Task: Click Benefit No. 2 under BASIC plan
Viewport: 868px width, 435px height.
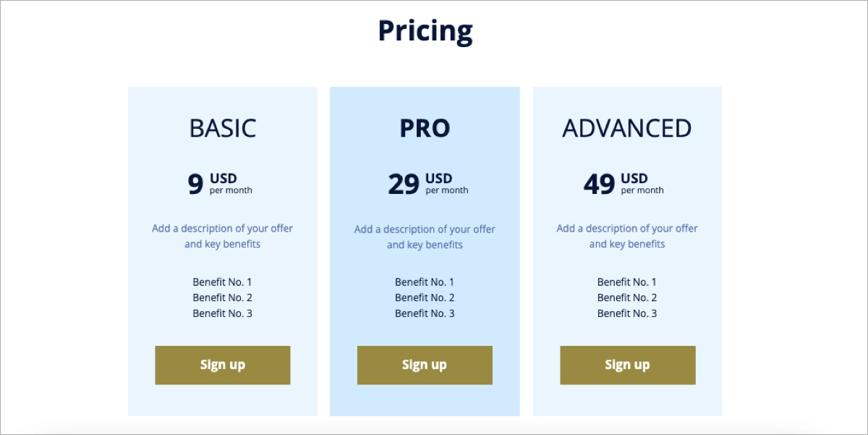Action: click(222, 297)
